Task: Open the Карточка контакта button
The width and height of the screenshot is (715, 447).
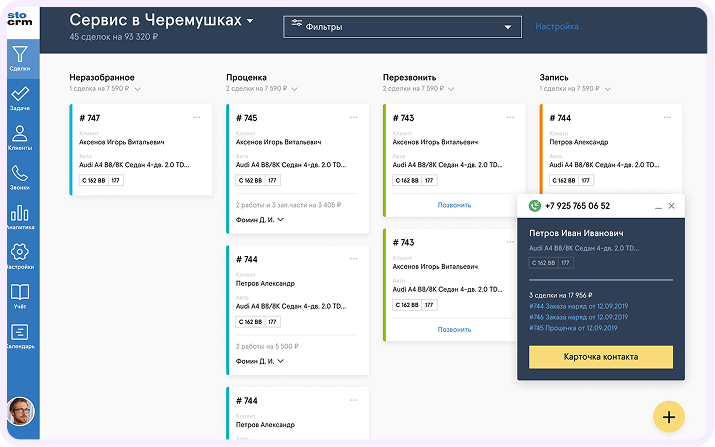Action: coord(601,357)
